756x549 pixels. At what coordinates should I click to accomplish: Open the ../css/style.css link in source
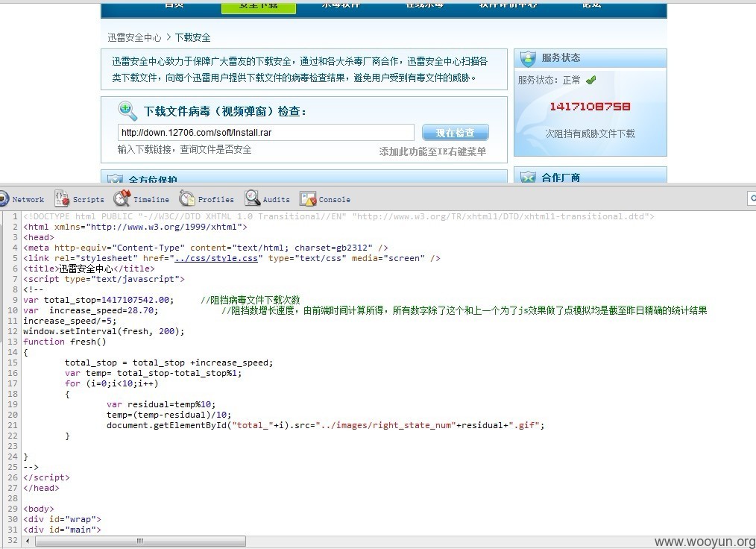pos(216,258)
